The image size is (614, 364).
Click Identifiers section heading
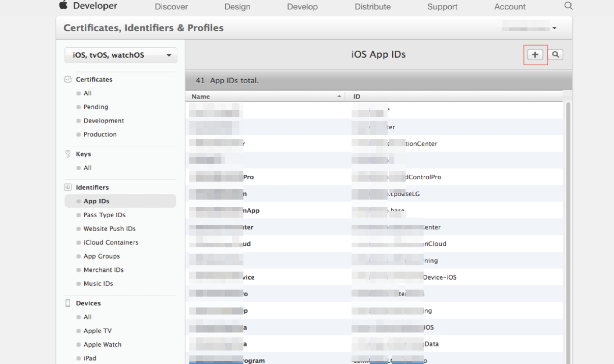(92, 187)
